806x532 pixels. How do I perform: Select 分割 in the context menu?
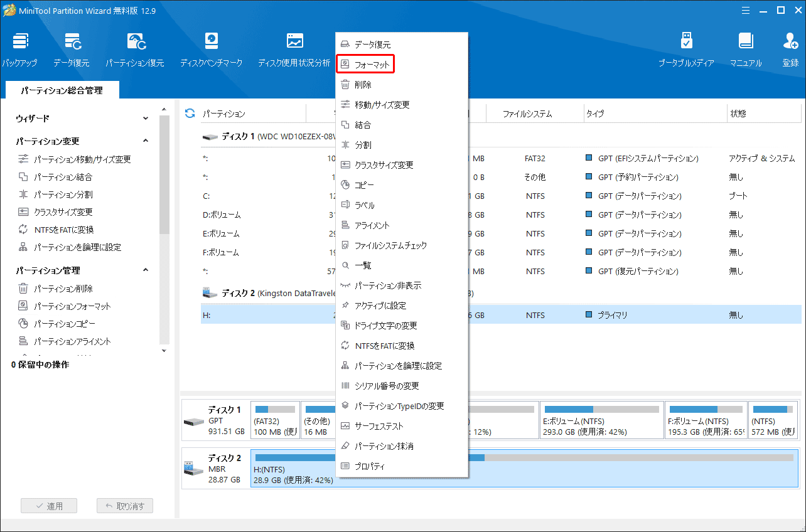[x=402, y=145]
